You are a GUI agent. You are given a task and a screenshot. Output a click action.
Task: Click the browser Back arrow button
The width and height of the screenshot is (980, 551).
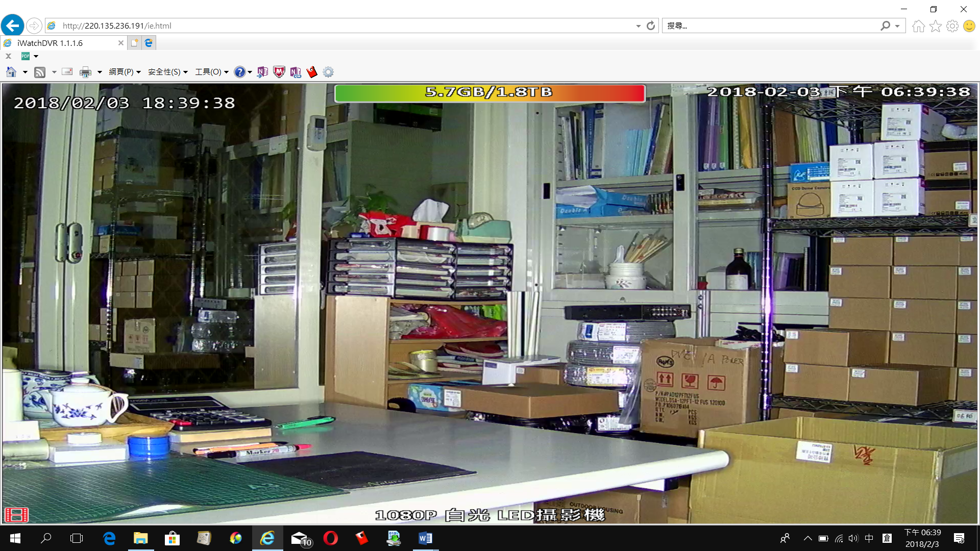coord(12,26)
